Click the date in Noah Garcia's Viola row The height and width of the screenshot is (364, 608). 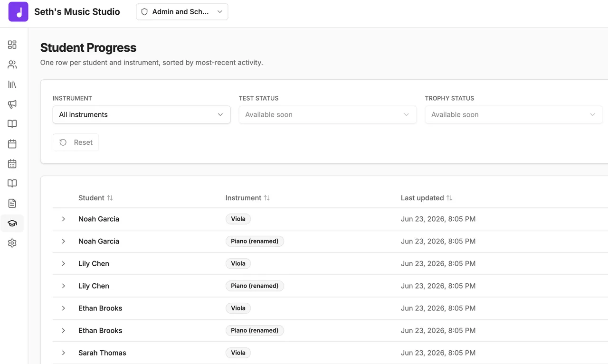pos(438,219)
